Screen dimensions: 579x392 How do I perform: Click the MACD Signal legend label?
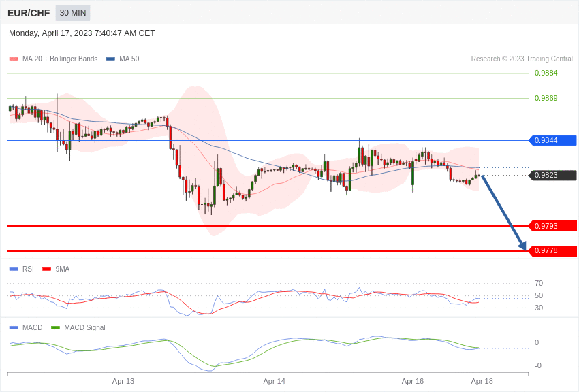(x=84, y=327)
